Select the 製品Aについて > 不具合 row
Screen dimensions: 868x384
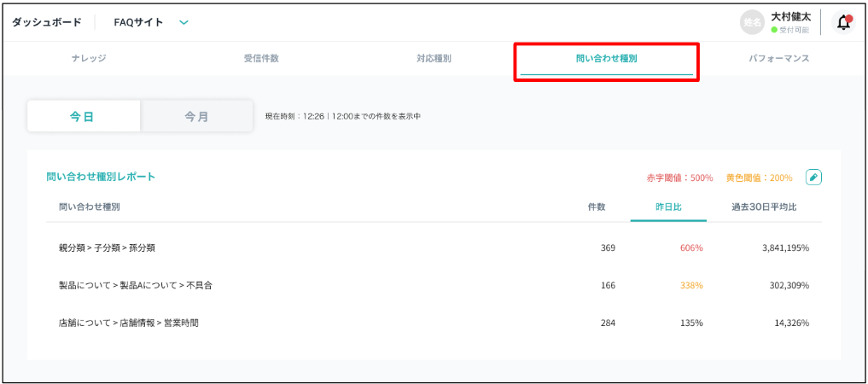tap(135, 285)
